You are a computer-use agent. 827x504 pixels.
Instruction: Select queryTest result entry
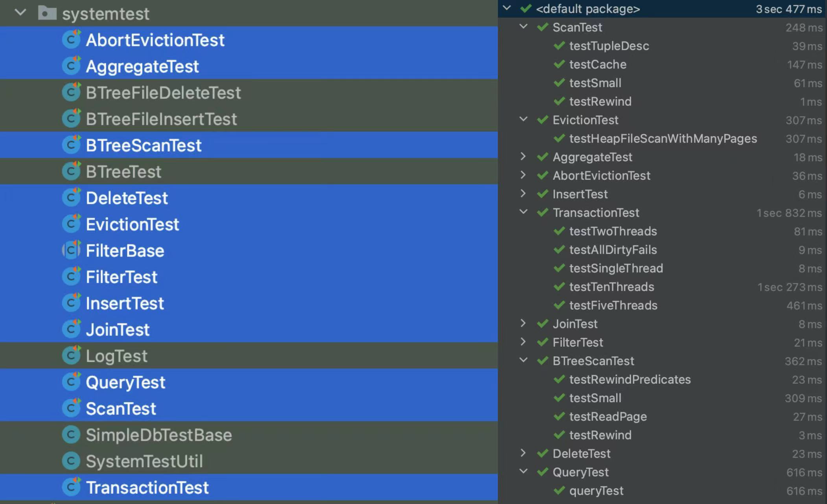[596, 491]
